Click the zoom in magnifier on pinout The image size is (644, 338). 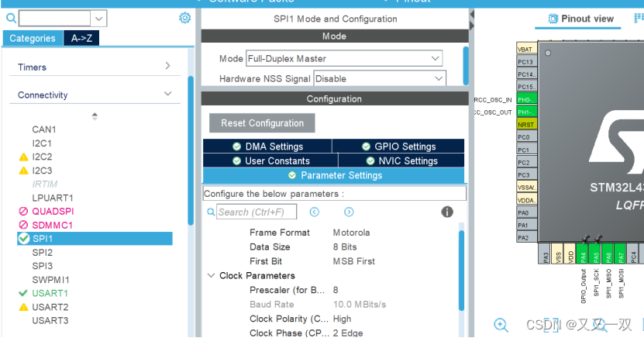[x=501, y=325]
